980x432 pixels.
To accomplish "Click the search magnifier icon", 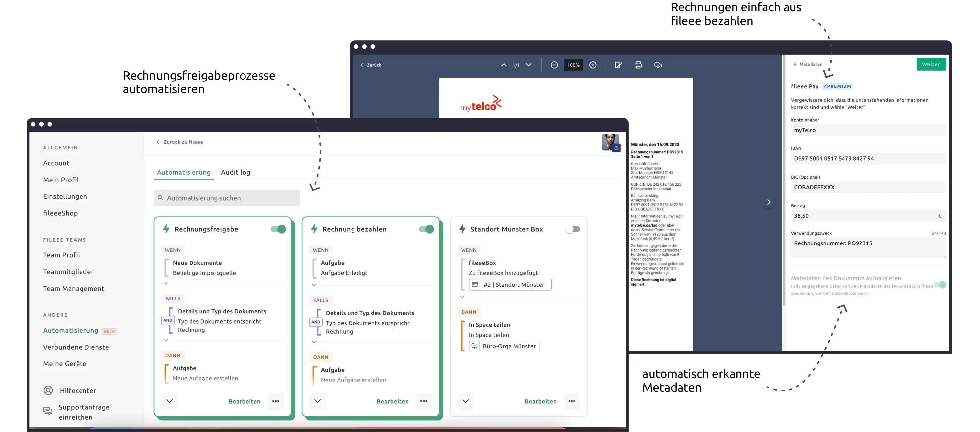I will coord(160,198).
